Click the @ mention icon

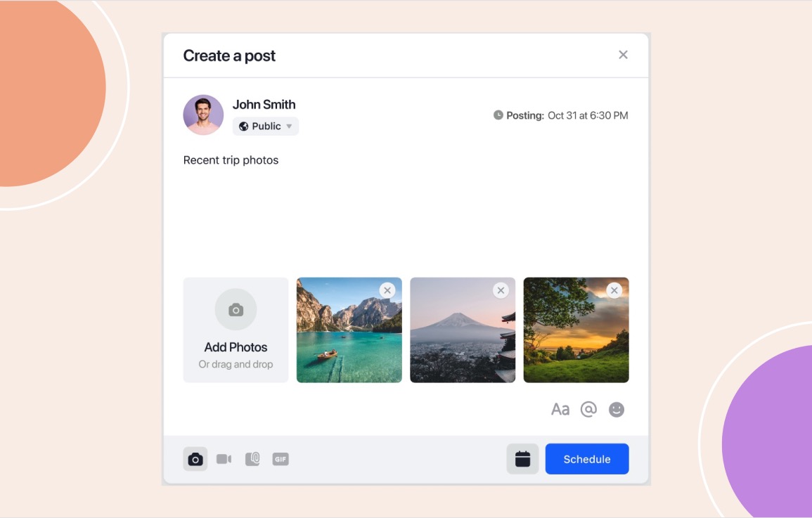(588, 409)
